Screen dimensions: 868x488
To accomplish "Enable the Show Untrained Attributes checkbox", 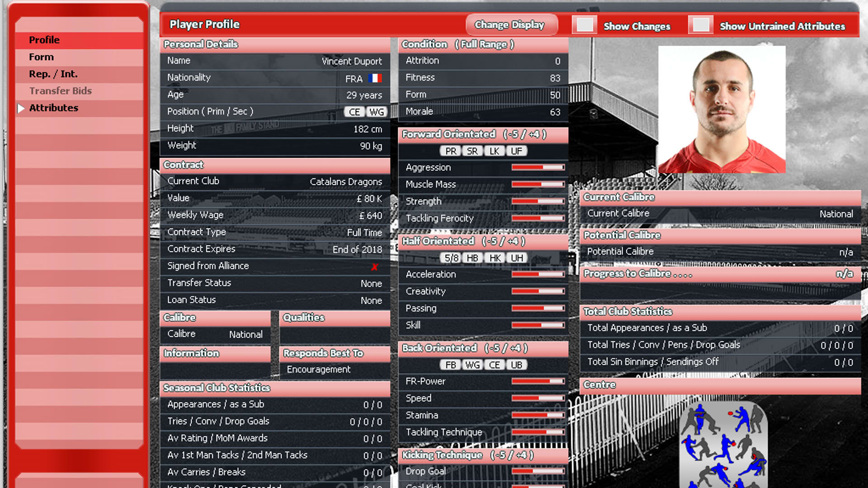I will coord(701,25).
